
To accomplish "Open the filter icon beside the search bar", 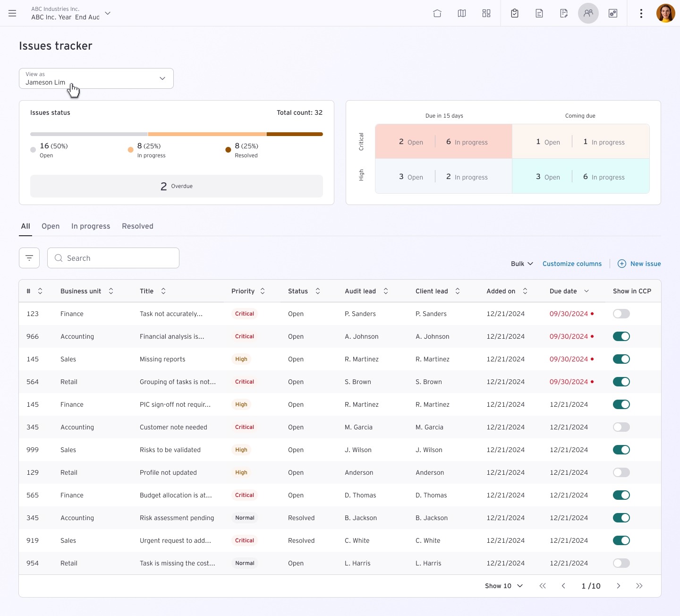I will pos(29,258).
